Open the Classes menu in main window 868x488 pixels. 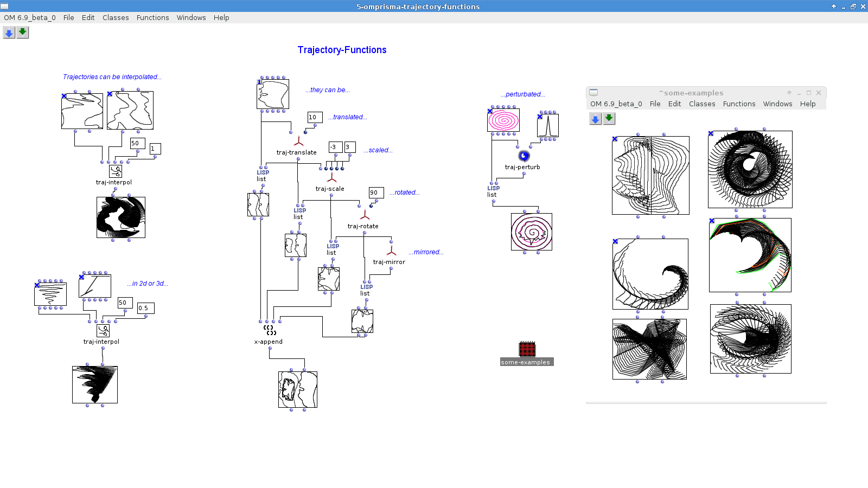pyautogui.click(x=116, y=17)
